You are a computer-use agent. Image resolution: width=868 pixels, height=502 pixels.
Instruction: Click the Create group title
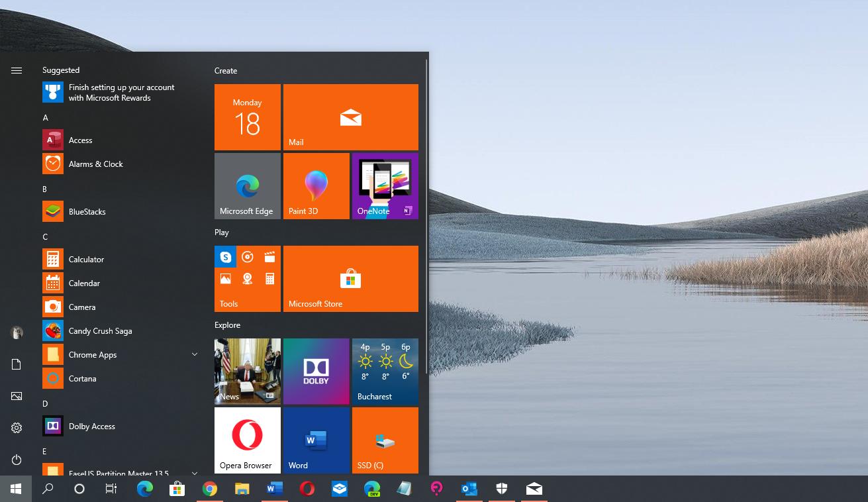(x=226, y=71)
